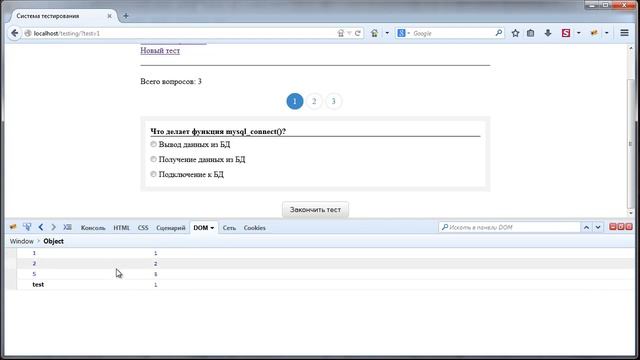This screenshot has width=640, height=360.
Task: Click Object in the DOM breadcrumb
Action: pos(53,241)
